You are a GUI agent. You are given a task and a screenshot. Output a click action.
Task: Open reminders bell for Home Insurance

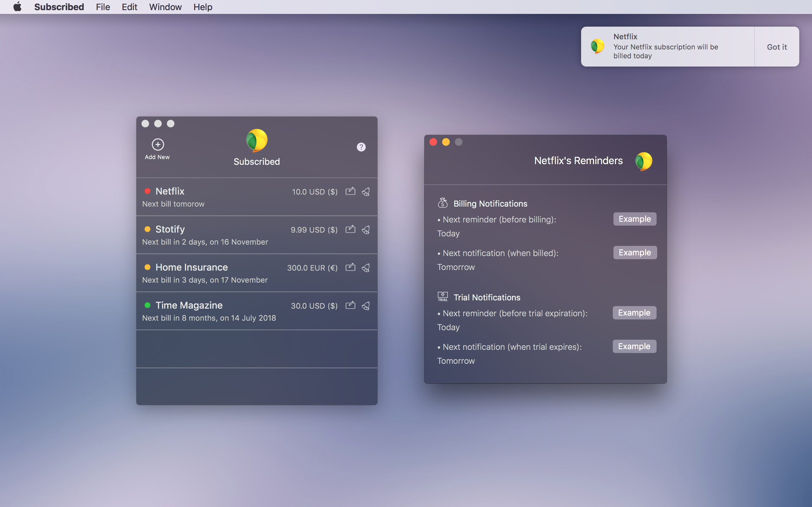pos(366,267)
